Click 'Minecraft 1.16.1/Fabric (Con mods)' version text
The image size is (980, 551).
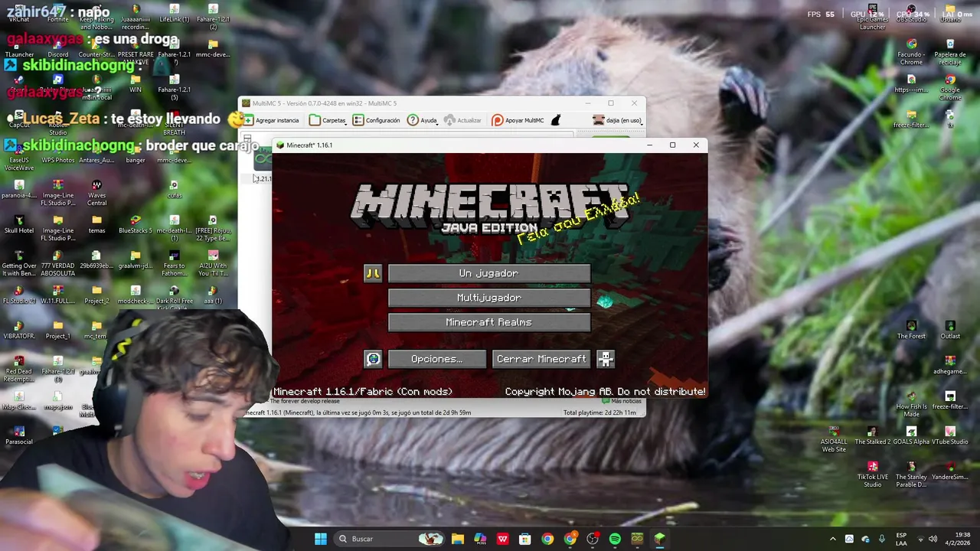(363, 391)
